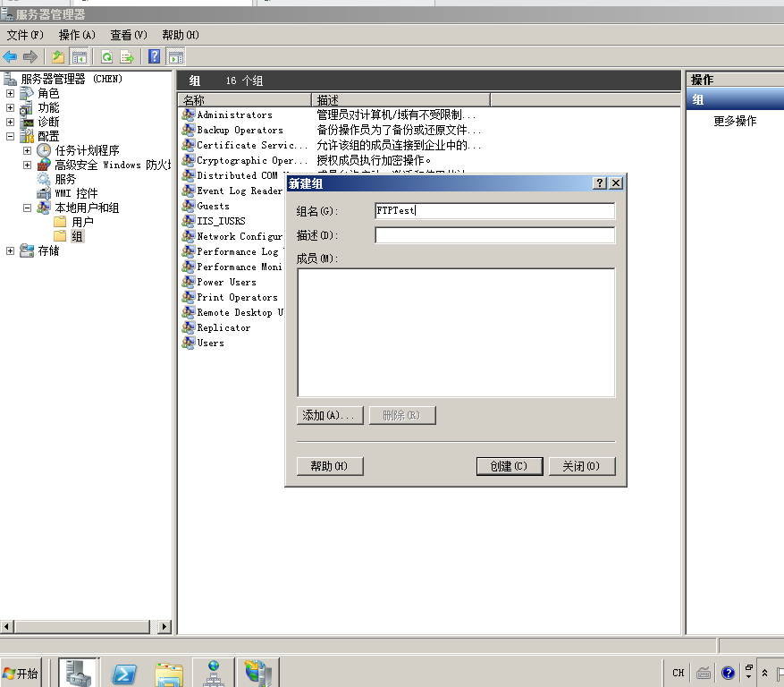Collapse the 配置 tree node

point(10,136)
